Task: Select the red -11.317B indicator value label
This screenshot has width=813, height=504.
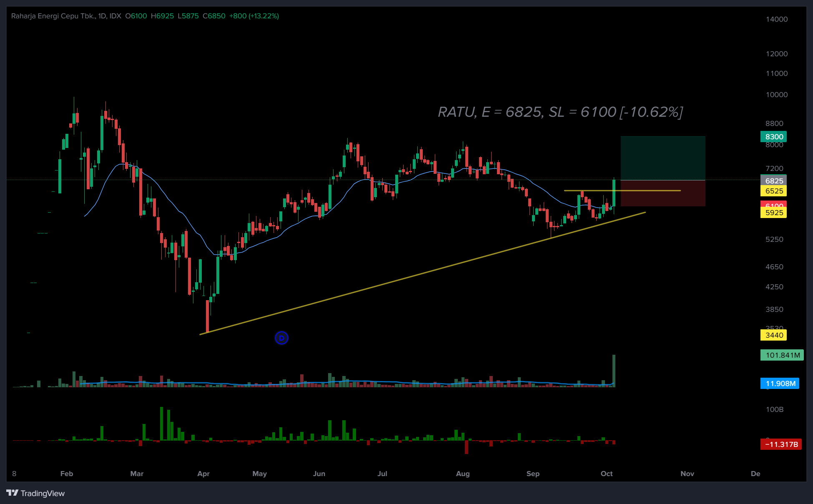Action: [x=781, y=444]
